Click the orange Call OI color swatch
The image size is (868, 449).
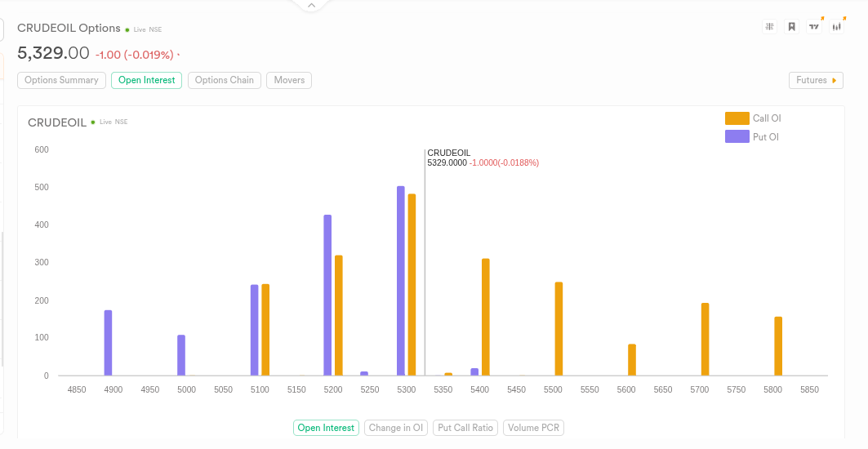coord(737,118)
